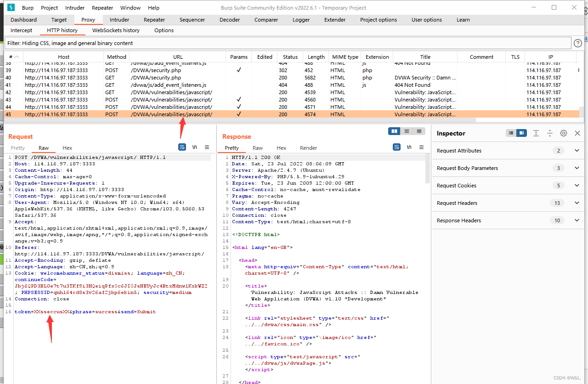The height and width of the screenshot is (384, 588).
Task: Expand the Request Cookies chevron
Action: click(577, 186)
